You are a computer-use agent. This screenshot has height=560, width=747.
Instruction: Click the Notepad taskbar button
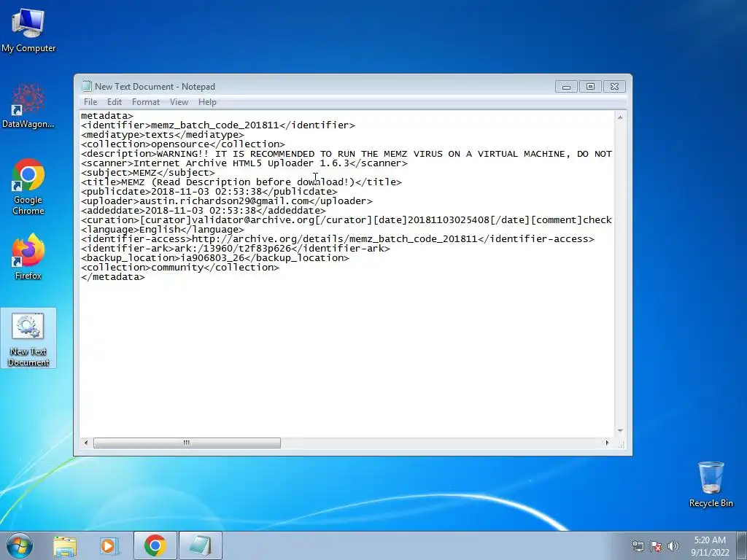pyautogui.click(x=201, y=545)
